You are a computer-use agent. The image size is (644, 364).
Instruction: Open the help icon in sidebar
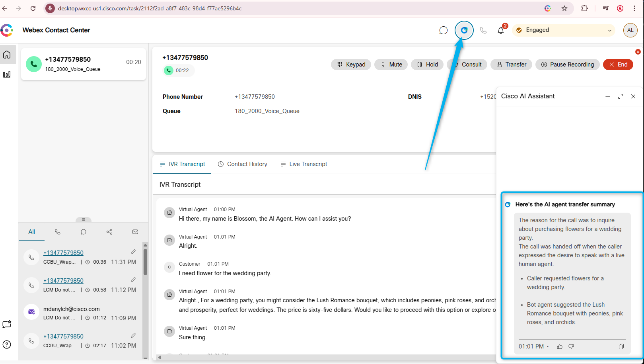(7, 344)
